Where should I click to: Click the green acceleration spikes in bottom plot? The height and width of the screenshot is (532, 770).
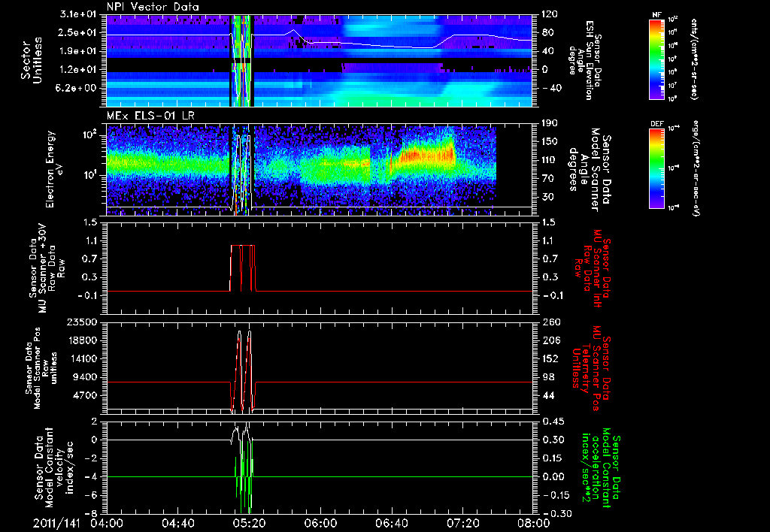[x=244, y=483]
